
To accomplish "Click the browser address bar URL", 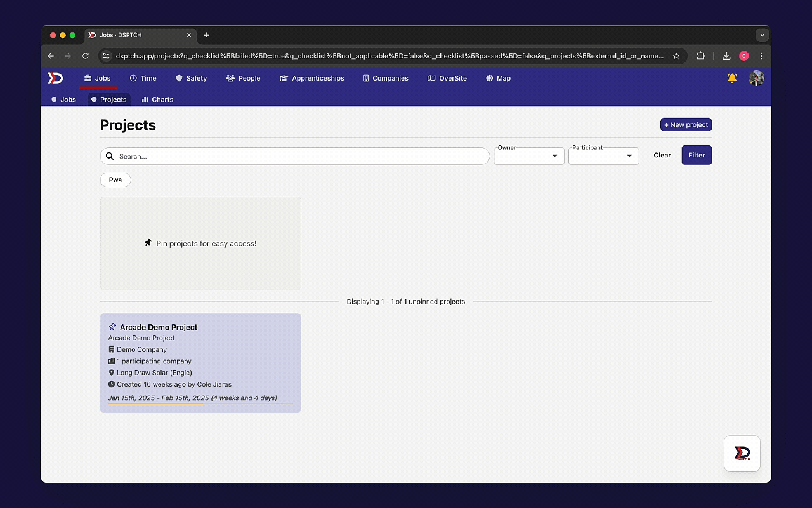I will point(390,56).
